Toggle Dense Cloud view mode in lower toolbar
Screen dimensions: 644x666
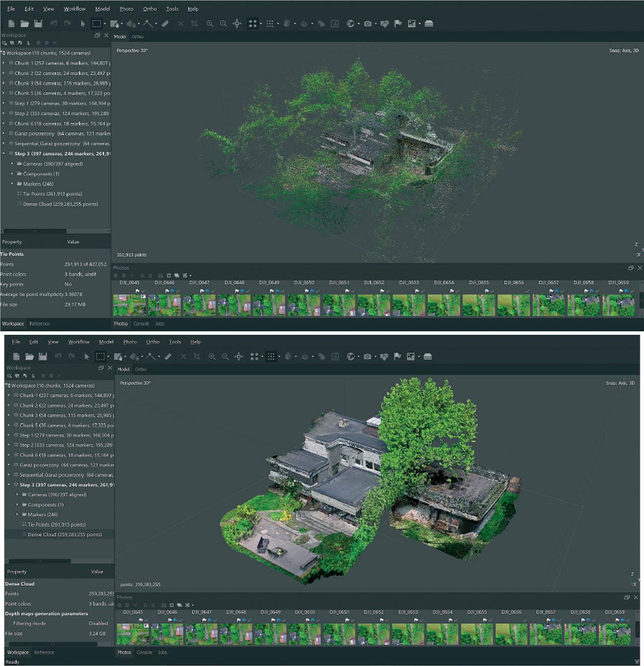coord(271,356)
